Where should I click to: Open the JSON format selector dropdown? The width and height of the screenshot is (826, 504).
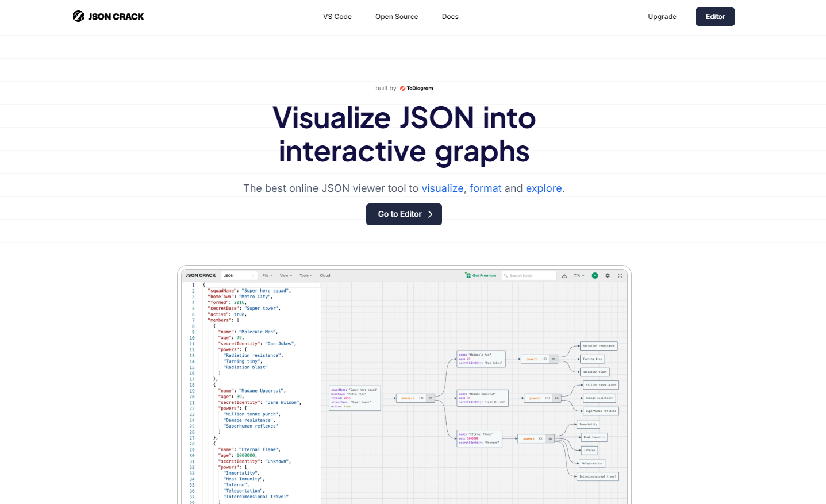(x=239, y=276)
